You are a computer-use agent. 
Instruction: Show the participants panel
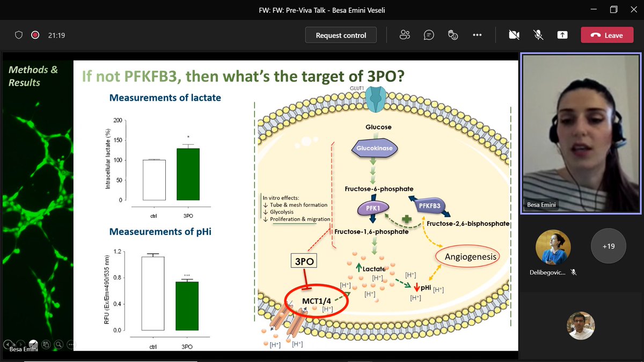click(405, 35)
